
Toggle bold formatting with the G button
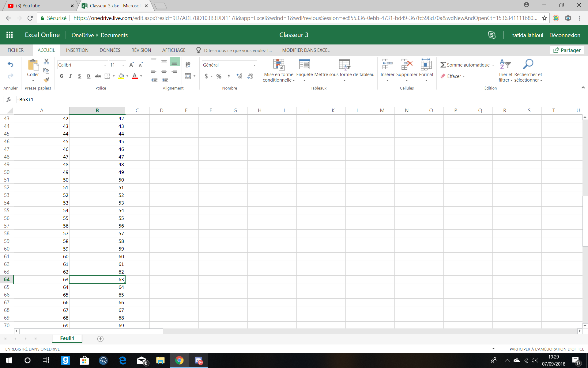62,76
